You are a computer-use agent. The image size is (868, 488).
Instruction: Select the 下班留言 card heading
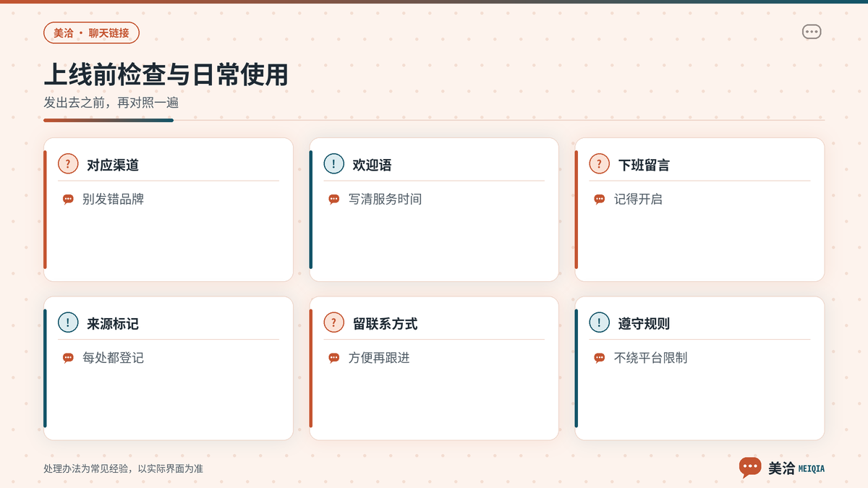pos(644,165)
